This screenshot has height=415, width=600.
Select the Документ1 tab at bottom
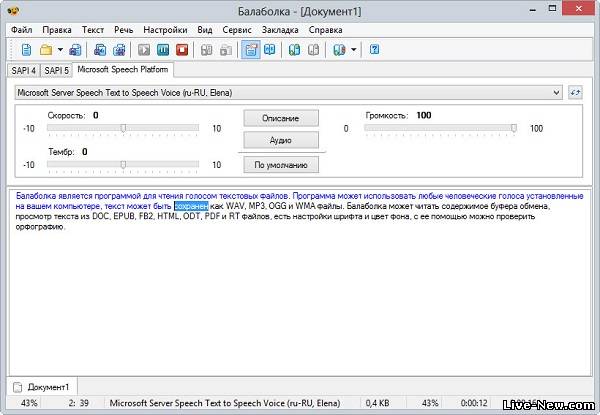pyautogui.click(x=42, y=386)
